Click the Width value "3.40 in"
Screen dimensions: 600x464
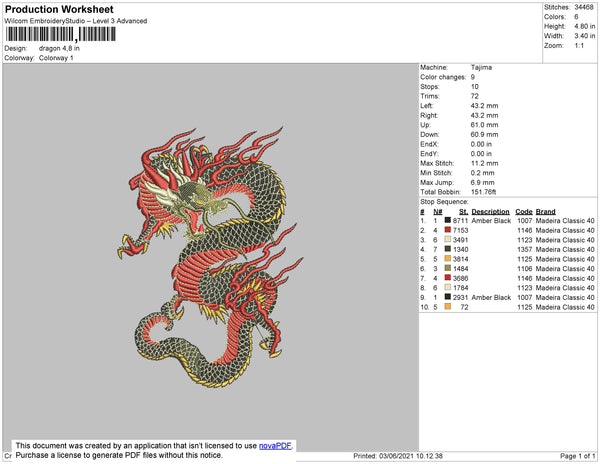(x=584, y=36)
